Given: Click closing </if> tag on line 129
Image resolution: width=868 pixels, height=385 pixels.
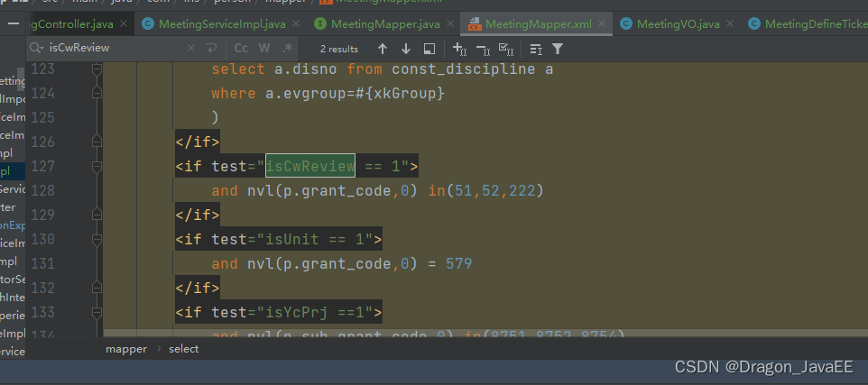Looking at the screenshot, I should (x=198, y=215).
